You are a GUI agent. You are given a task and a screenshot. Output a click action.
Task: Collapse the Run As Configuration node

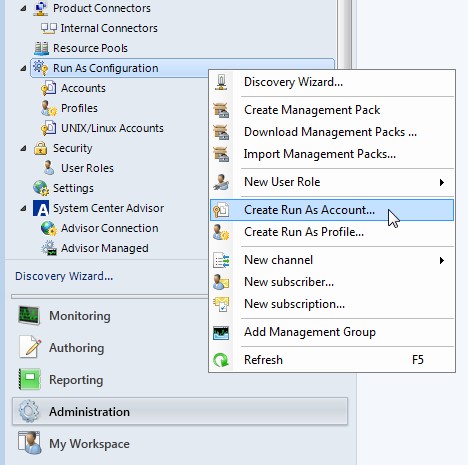pyautogui.click(x=23, y=68)
